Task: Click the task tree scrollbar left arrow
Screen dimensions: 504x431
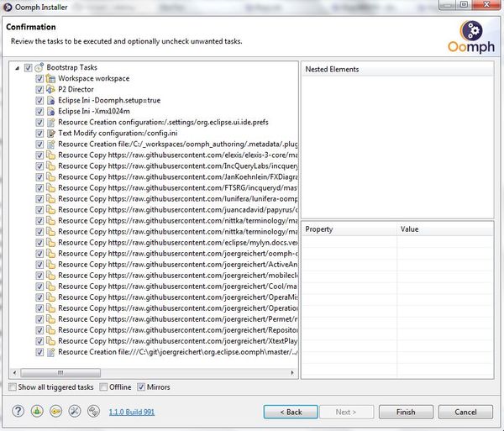Action: pyautogui.click(x=14, y=373)
